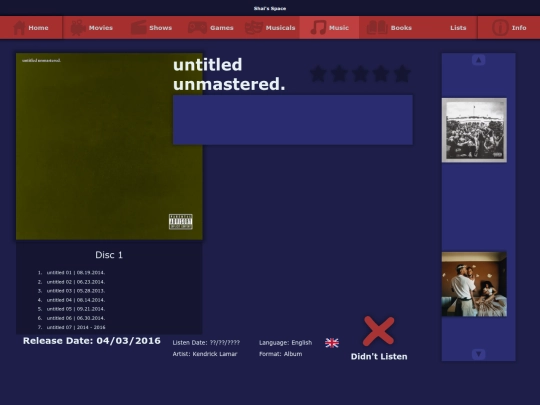Click the Listen Date ??/??/???? field
540x405 pixels.
206,343
